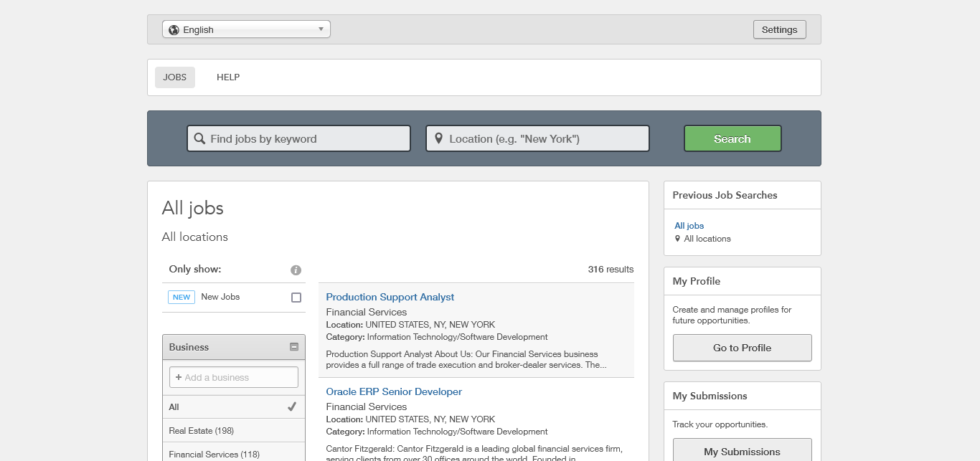Click the checkmark icon beside All business
Image resolution: width=980 pixels, height=461 pixels.
pyautogui.click(x=292, y=407)
